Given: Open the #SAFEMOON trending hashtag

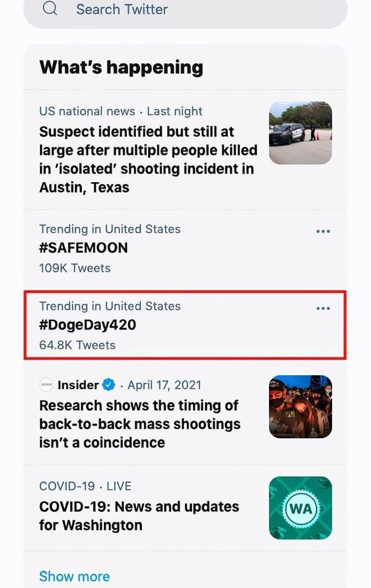Looking at the screenshot, I should click(83, 248).
